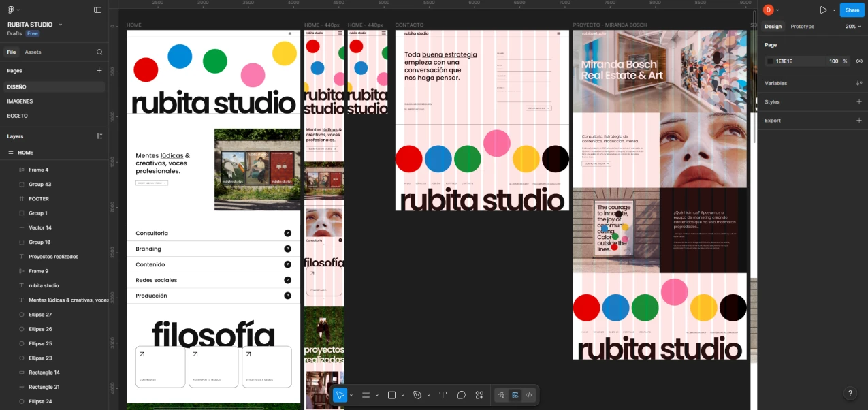Switch to the Prototype tab
Viewport: 868px width, 410px height.
(x=802, y=27)
